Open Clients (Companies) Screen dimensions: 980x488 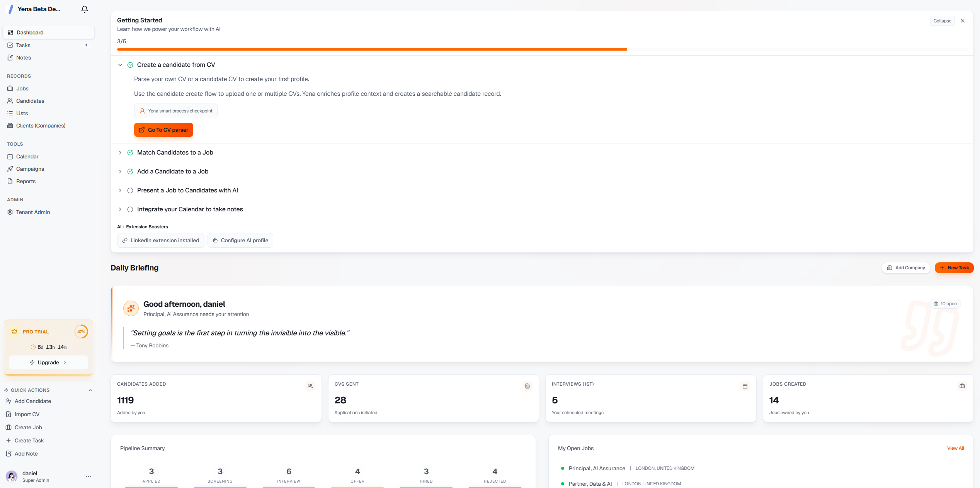[x=49, y=126]
